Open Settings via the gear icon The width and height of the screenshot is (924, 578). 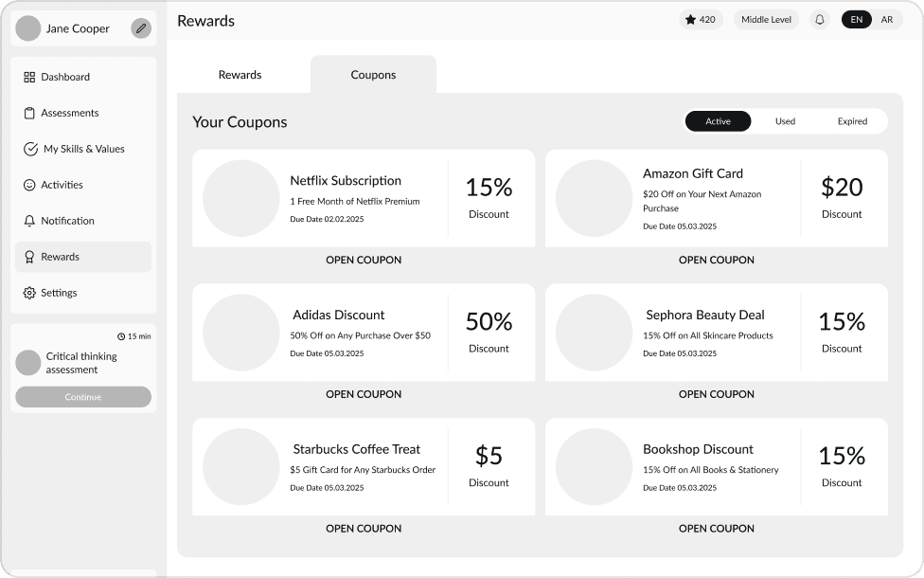click(x=31, y=293)
